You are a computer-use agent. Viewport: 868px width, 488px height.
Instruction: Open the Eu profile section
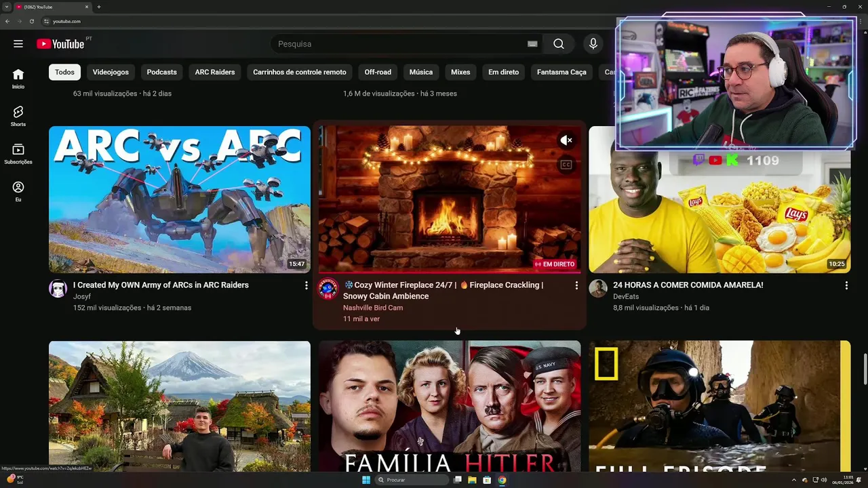[x=18, y=192]
